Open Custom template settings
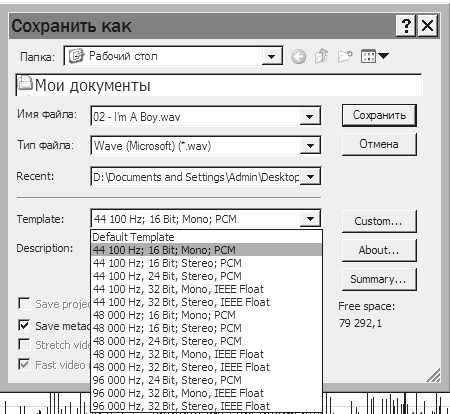Viewport: 450px width, 414px height. pos(379,221)
